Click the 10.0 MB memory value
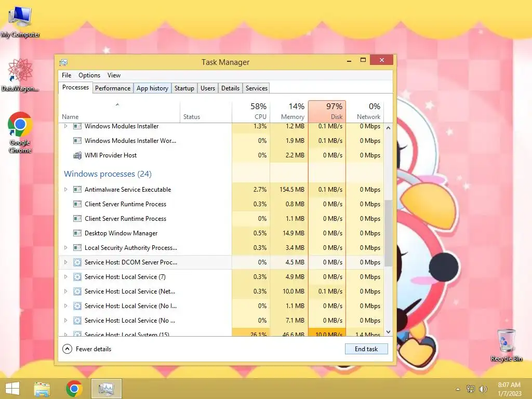 295,291
